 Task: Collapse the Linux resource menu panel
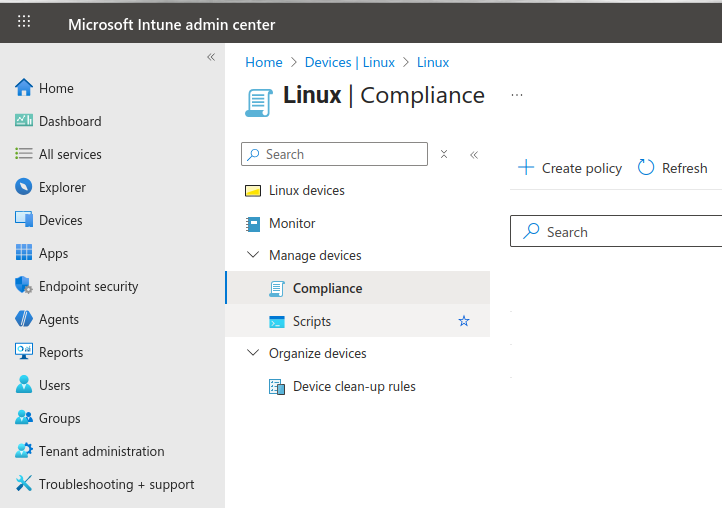474,154
